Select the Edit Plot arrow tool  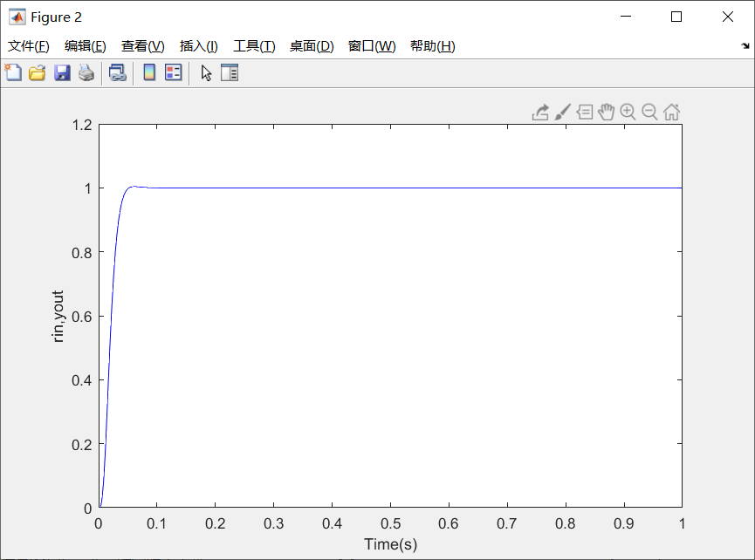point(204,72)
